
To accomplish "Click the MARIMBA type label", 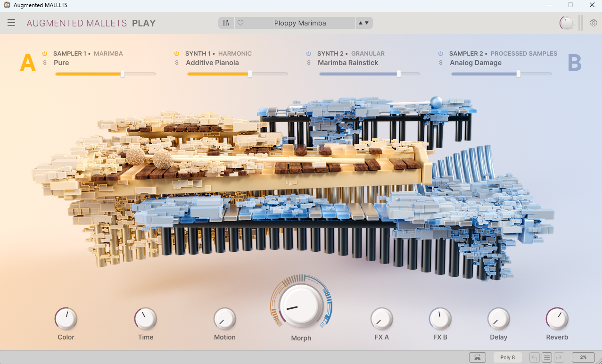I will pos(108,54).
